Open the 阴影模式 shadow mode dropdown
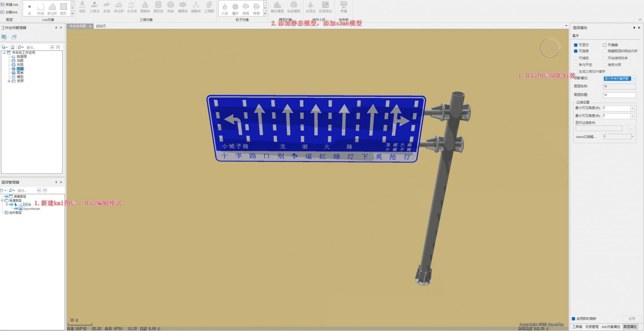This screenshot has height=331, width=644. [x=634, y=79]
